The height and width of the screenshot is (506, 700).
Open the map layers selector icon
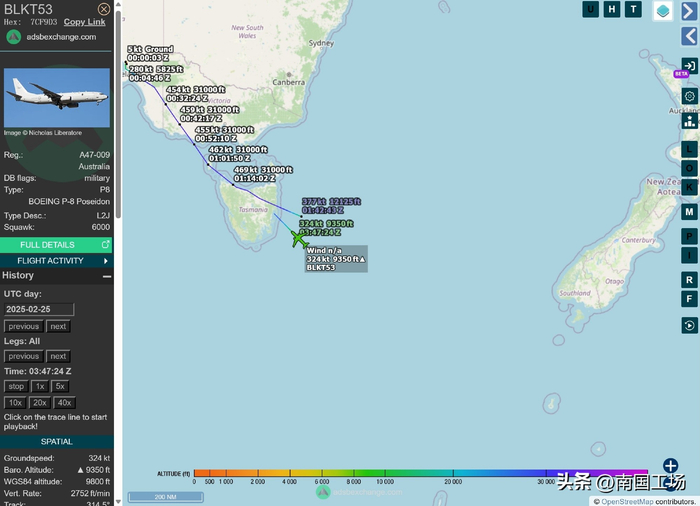[x=663, y=11]
